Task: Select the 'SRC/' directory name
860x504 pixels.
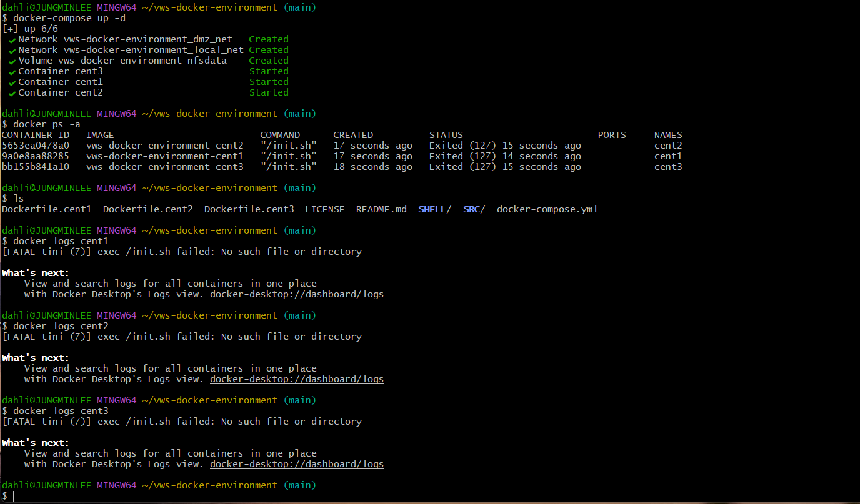Action: click(x=474, y=209)
